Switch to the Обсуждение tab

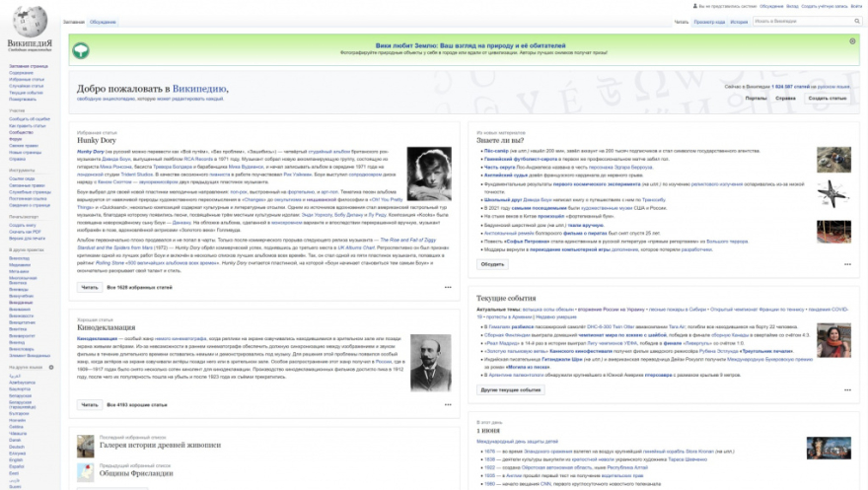[102, 21]
